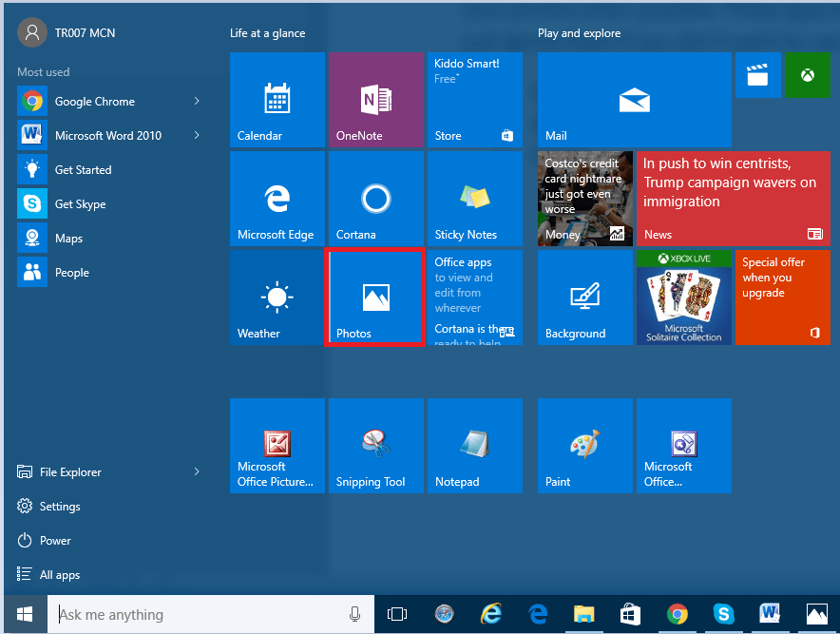840x634 pixels.
Task: Select All apps in the sidebar
Action: (57, 574)
